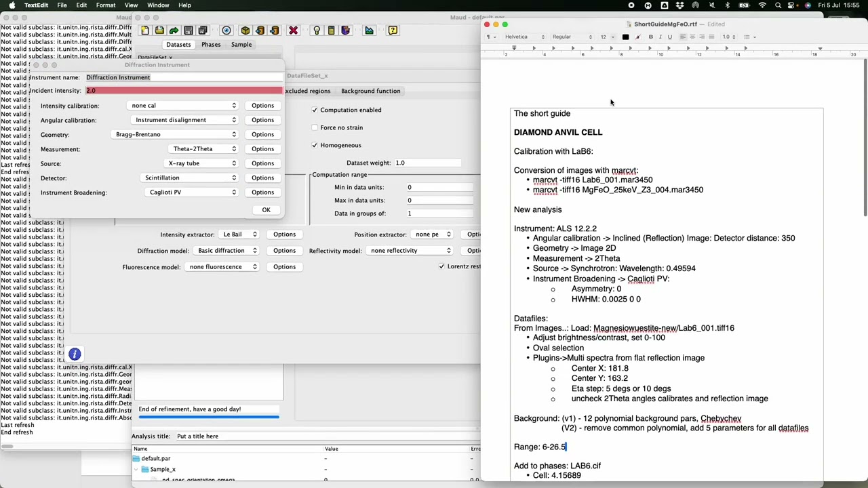Open the File menu in menu bar
The image size is (868, 488).
pyautogui.click(x=62, y=5)
